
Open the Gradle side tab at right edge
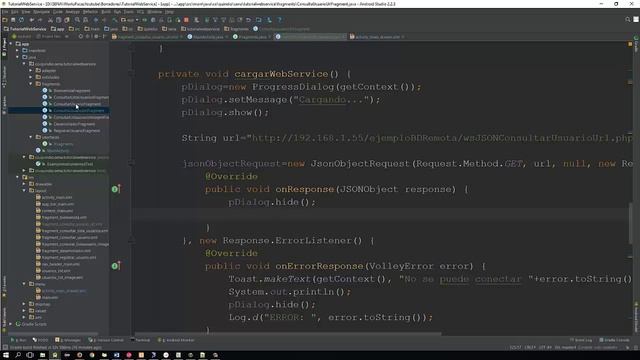tap(636, 44)
